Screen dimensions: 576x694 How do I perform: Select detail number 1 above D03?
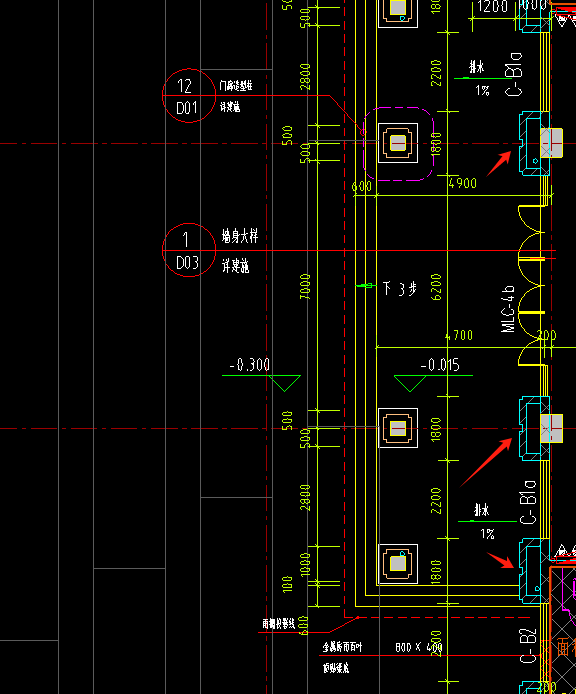[186, 240]
